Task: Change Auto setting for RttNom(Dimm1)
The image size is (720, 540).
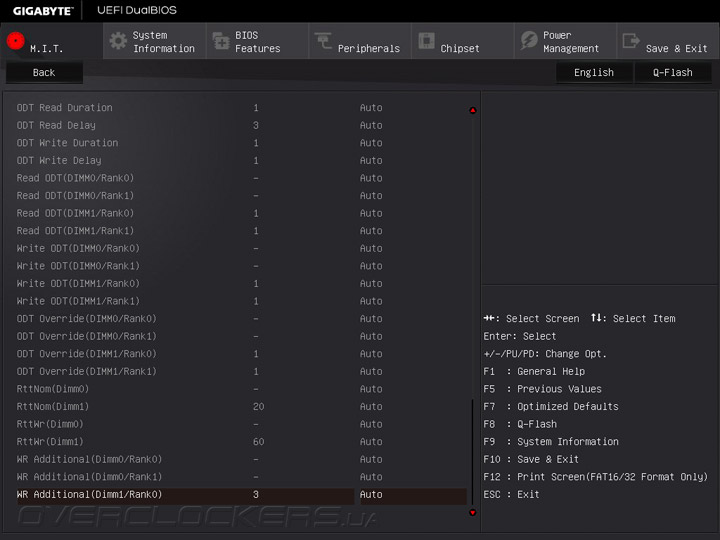Action: [x=371, y=406]
